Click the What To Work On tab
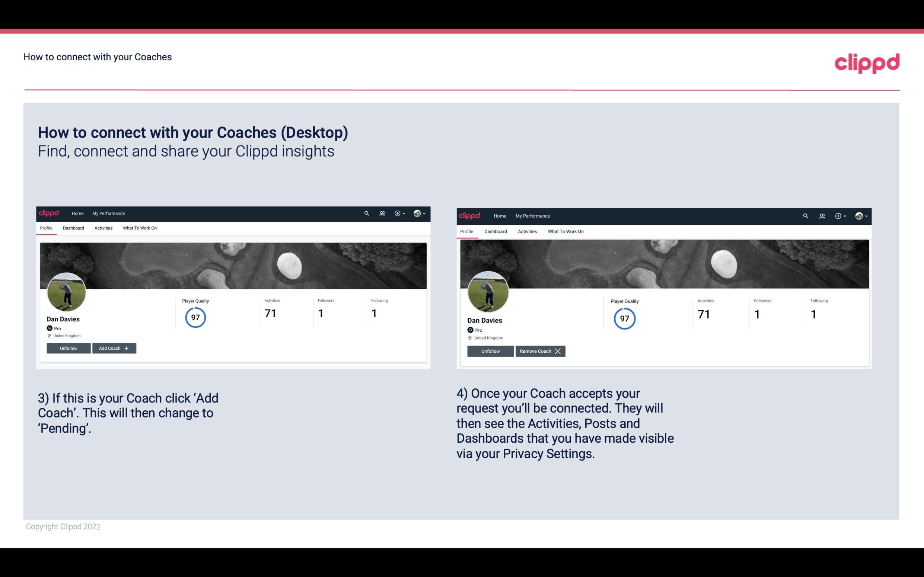Screen dimensions: 924x577 tap(139, 228)
